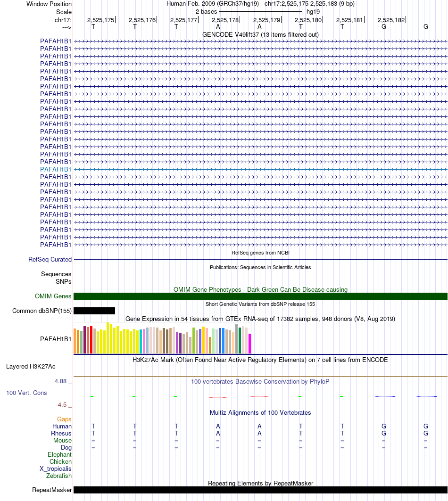Click the 'Zebrafish' species row label
Image resolution: width=448 pixels, height=501 pixels.
click(59, 476)
